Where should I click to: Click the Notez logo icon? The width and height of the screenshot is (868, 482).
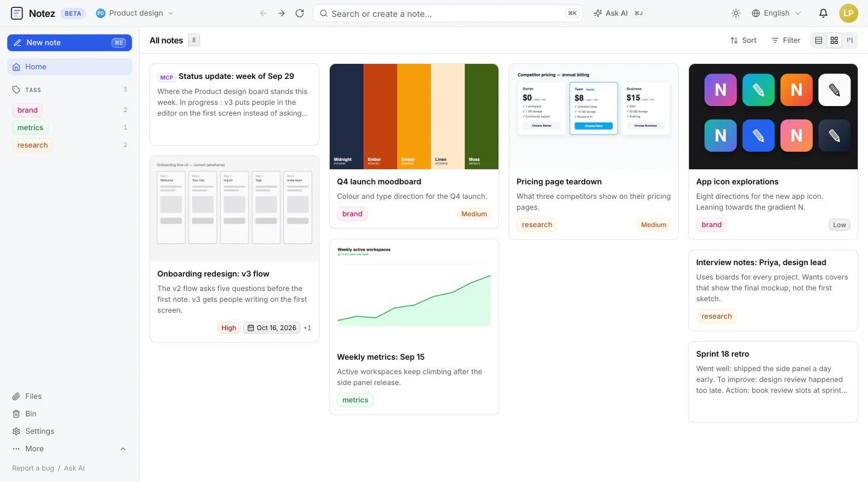(x=17, y=13)
